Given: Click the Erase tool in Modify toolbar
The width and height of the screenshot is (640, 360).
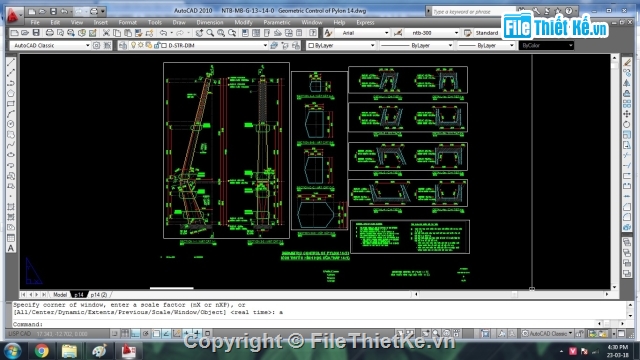Looking at the screenshot, I should [x=627, y=62].
